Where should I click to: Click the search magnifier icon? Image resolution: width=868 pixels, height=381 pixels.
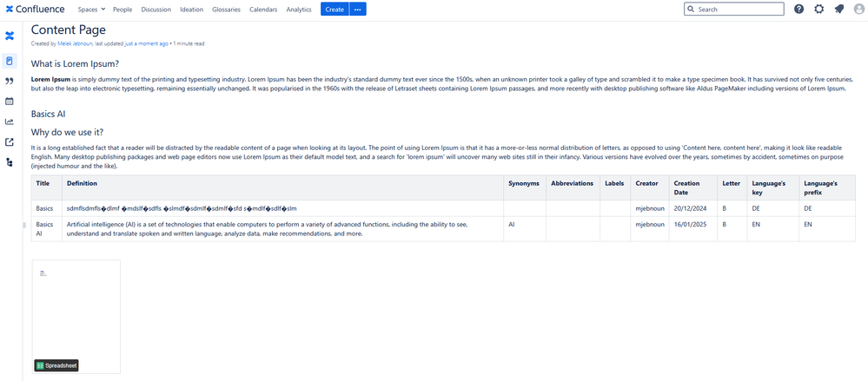pos(690,10)
